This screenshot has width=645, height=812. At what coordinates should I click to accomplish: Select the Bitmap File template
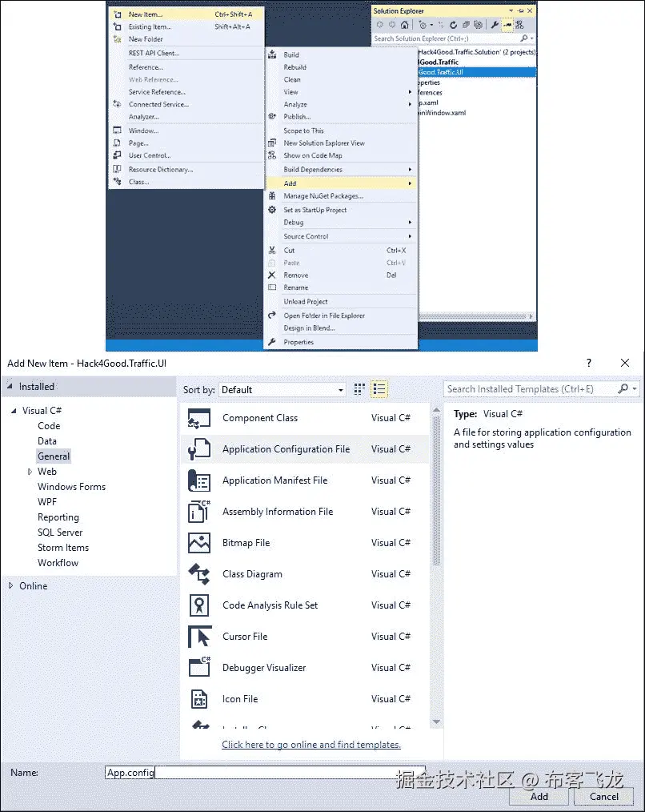(246, 542)
